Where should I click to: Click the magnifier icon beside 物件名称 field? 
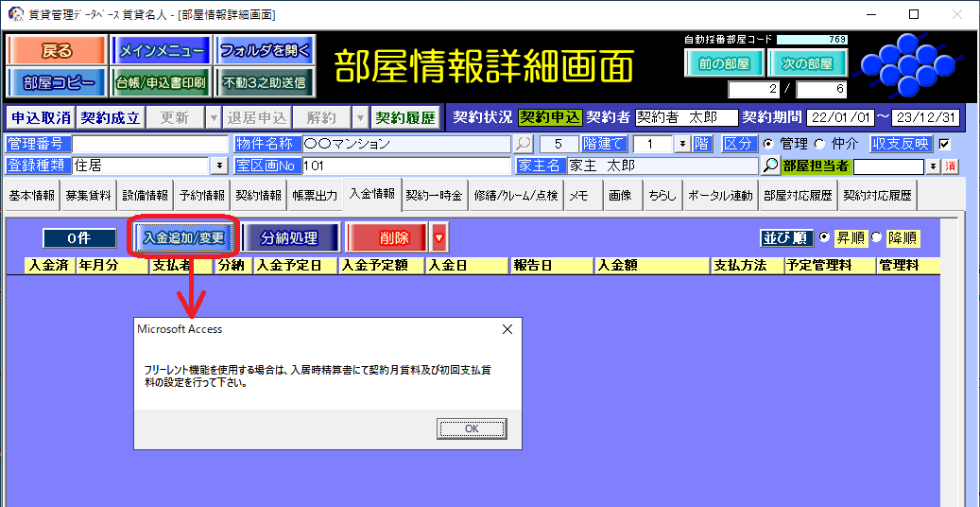tap(523, 145)
